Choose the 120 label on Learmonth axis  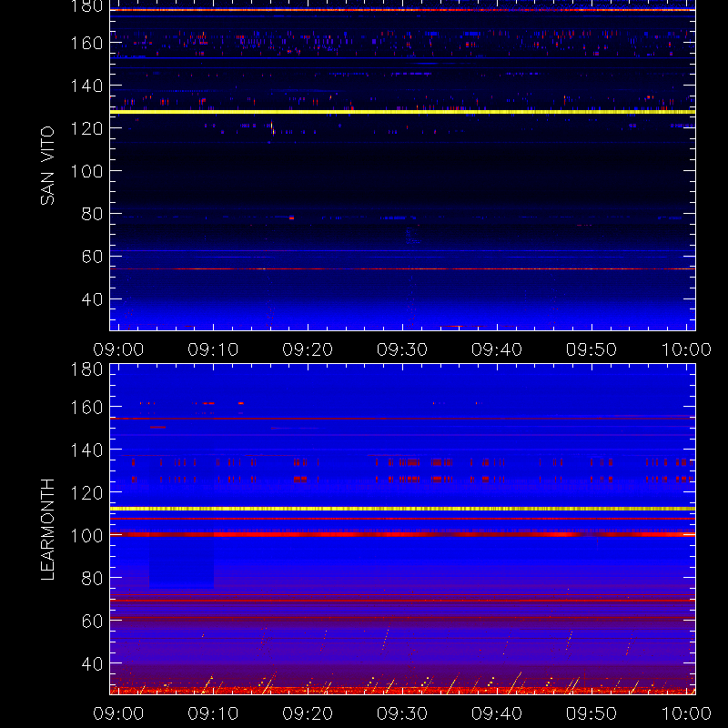pyautogui.click(x=86, y=493)
